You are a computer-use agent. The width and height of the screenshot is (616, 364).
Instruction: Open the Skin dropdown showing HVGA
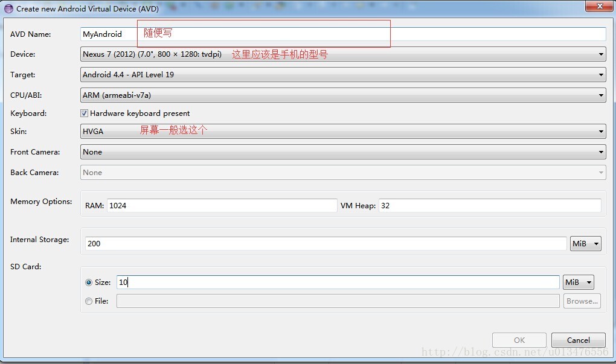click(x=343, y=131)
